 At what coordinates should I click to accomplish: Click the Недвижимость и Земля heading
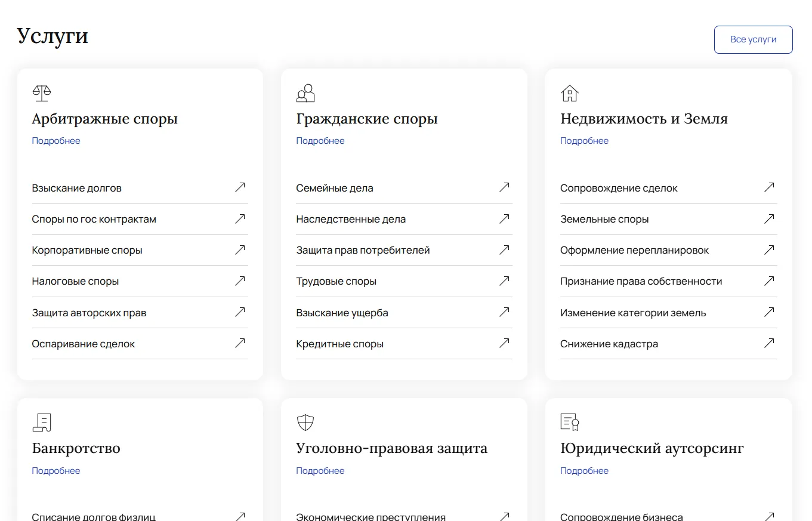click(x=644, y=119)
